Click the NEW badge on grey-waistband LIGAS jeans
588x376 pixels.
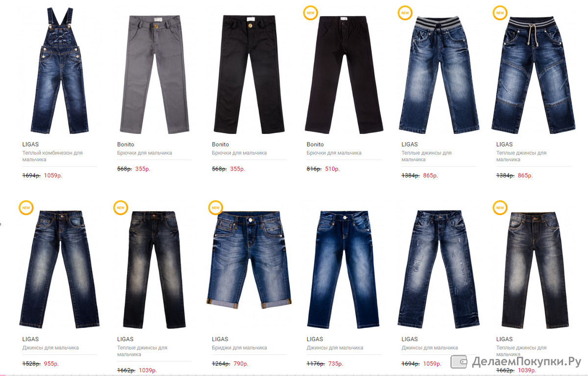(405, 13)
